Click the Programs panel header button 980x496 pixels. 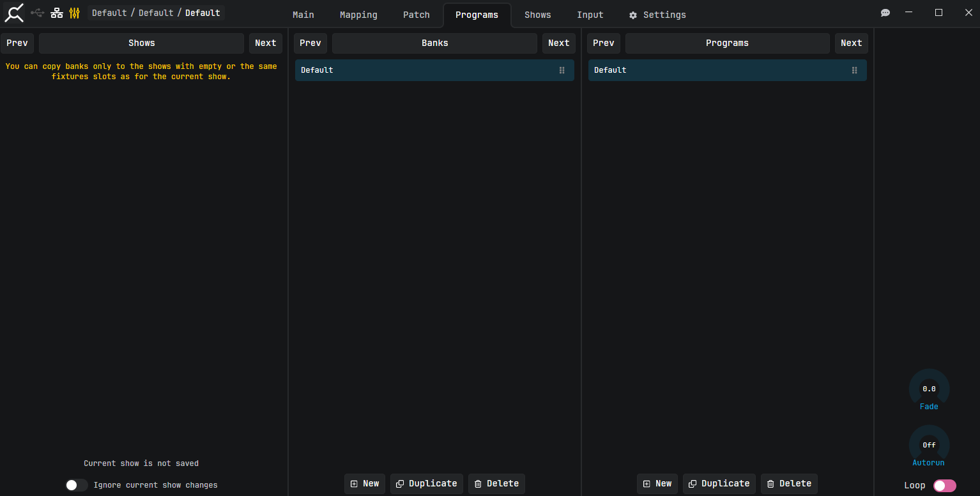tap(728, 43)
